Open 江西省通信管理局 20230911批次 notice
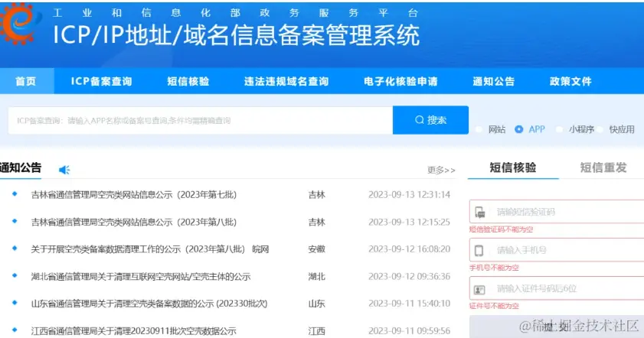The image size is (644, 338). pos(134,330)
